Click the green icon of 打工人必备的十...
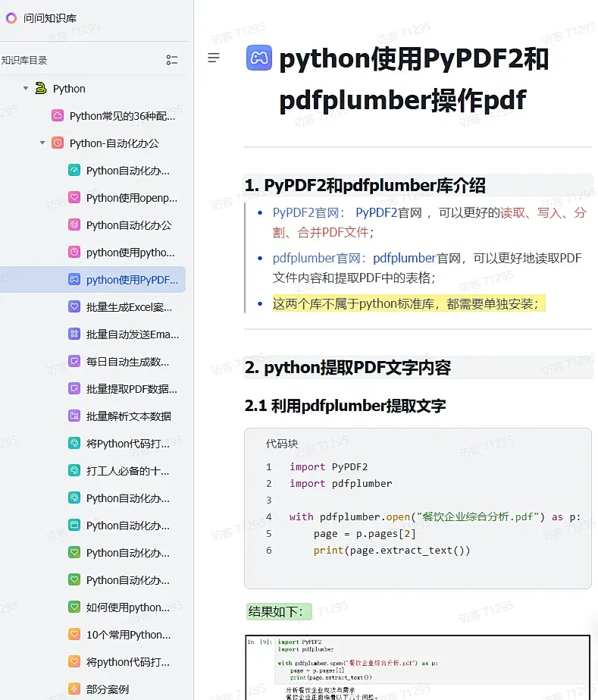Screen dimensions: 598x700 (x=74, y=470)
